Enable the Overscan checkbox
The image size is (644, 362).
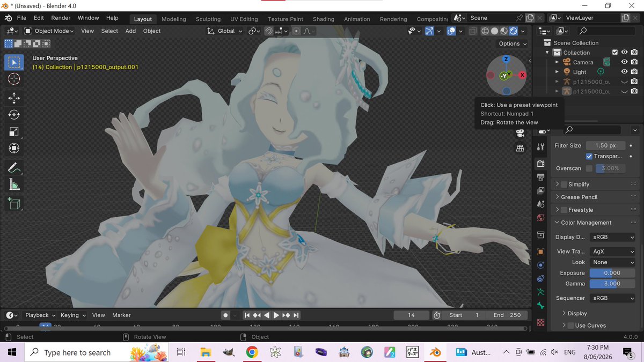tap(589, 168)
